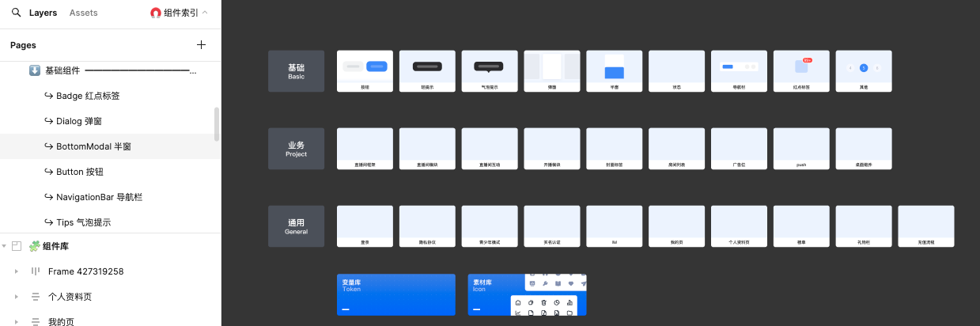Viewport: 980px width, 326px height.
Task: Add a new page with plus icon
Action: pyautogui.click(x=201, y=45)
